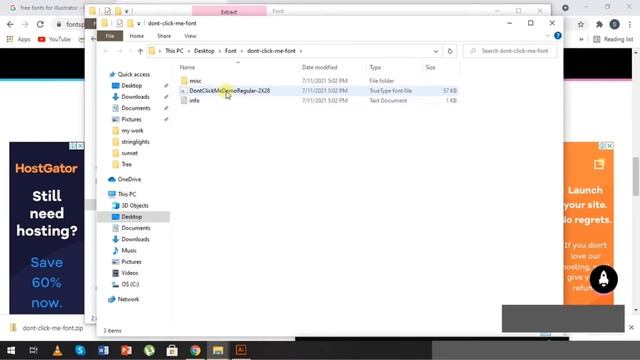This screenshot has height=360, width=640.
Task: Select This PC in navigation pane
Action: [x=127, y=194]
